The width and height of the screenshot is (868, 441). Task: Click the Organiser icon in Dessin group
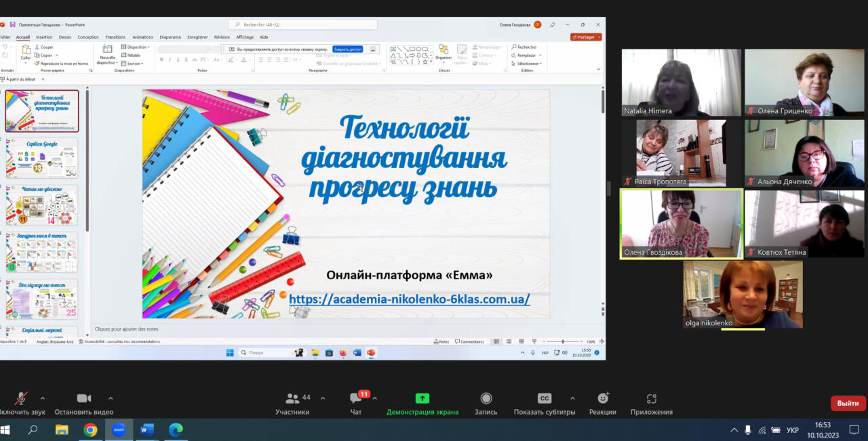pos(443,49)
